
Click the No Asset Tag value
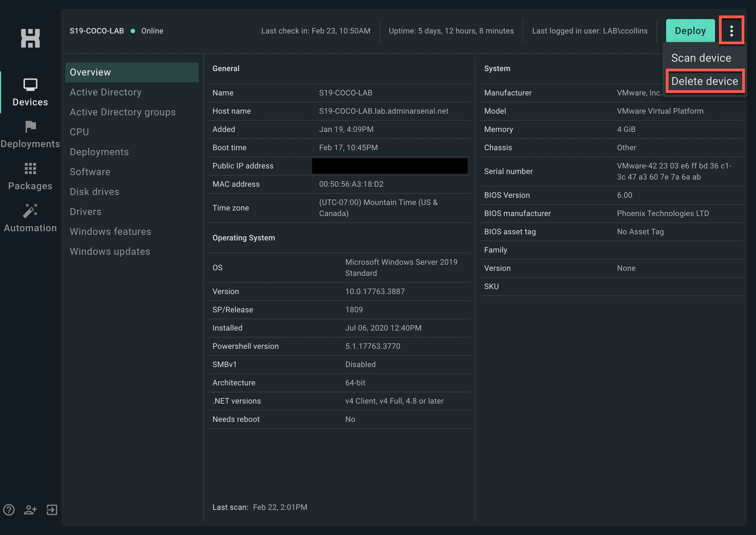tap(640, 232)
